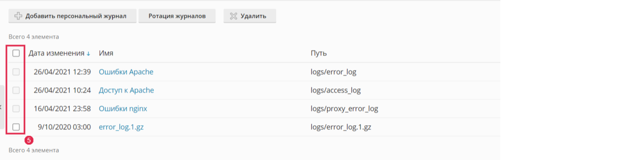644x160 pixels.
Task: Click the plus icon to add personal log
Action: point(18,16)
